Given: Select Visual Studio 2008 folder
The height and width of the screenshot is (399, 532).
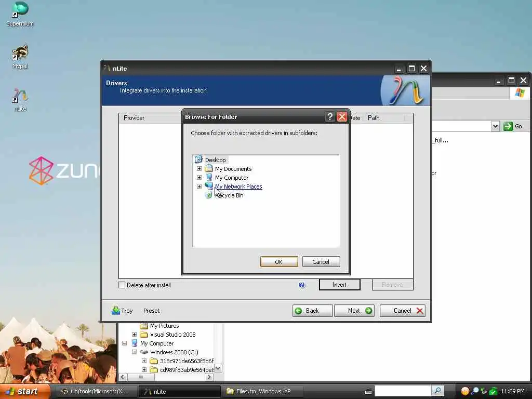Looking at the screenshot, I should click(x=172, y=335).
